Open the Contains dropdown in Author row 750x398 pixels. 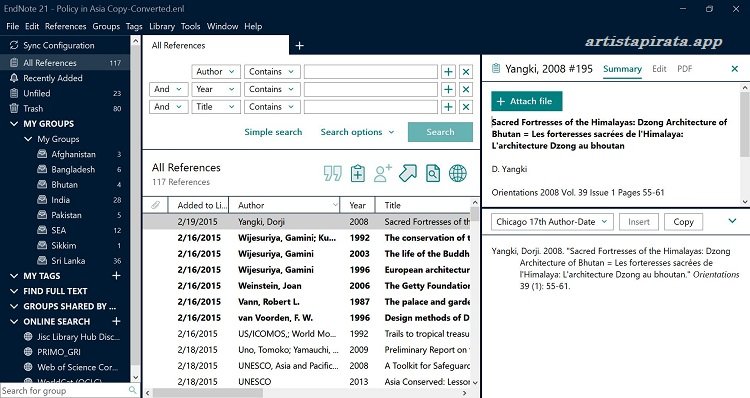coord(272,72)
